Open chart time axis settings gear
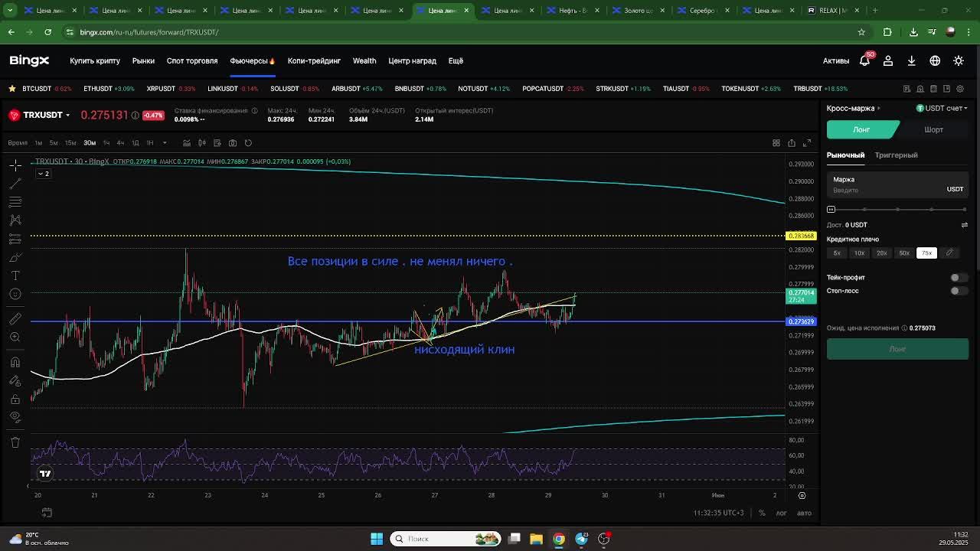 coord(802,495)
